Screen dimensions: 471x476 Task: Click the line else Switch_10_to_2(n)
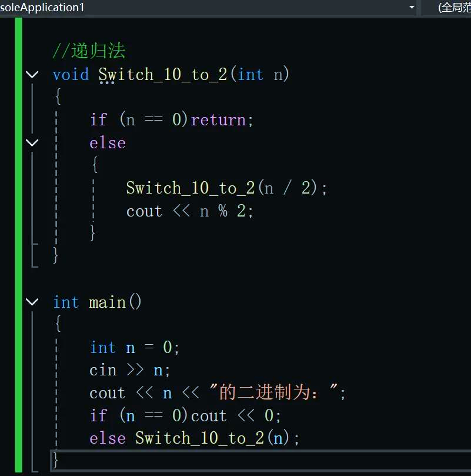(x=195, y=438)
